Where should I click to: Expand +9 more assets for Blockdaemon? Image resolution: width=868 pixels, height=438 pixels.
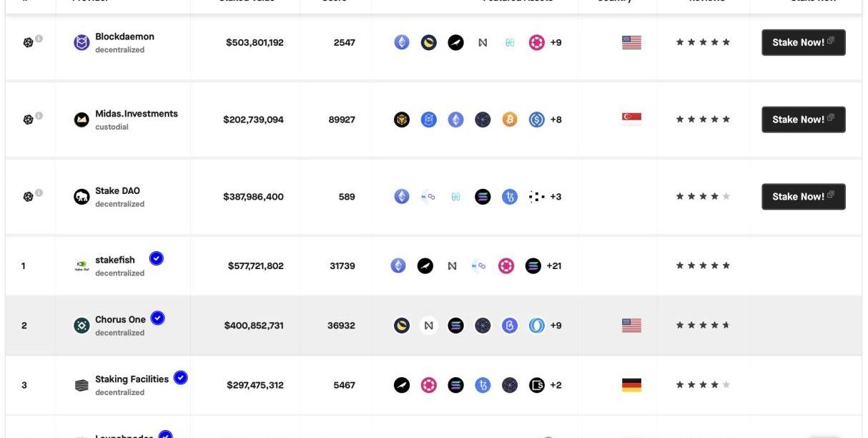point(556,42)
